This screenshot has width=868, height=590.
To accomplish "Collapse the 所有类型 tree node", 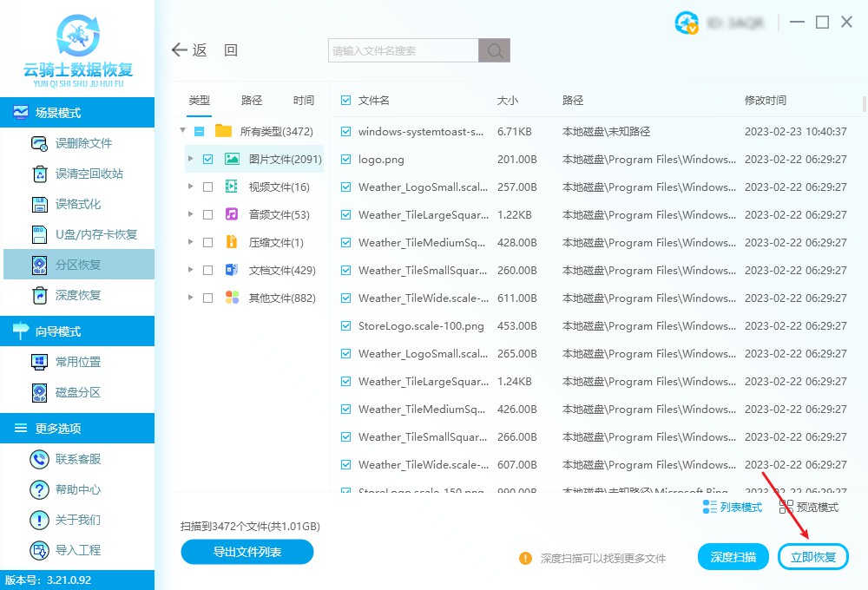I will [x=182, y=131].
